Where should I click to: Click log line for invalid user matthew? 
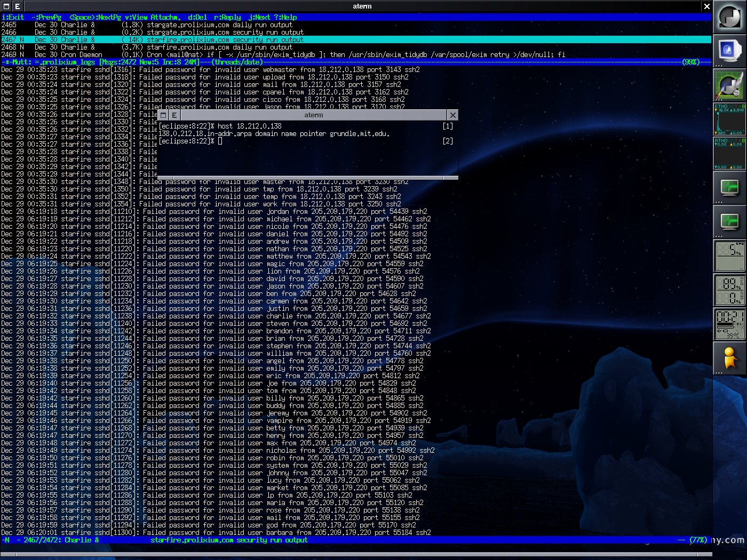216,256
